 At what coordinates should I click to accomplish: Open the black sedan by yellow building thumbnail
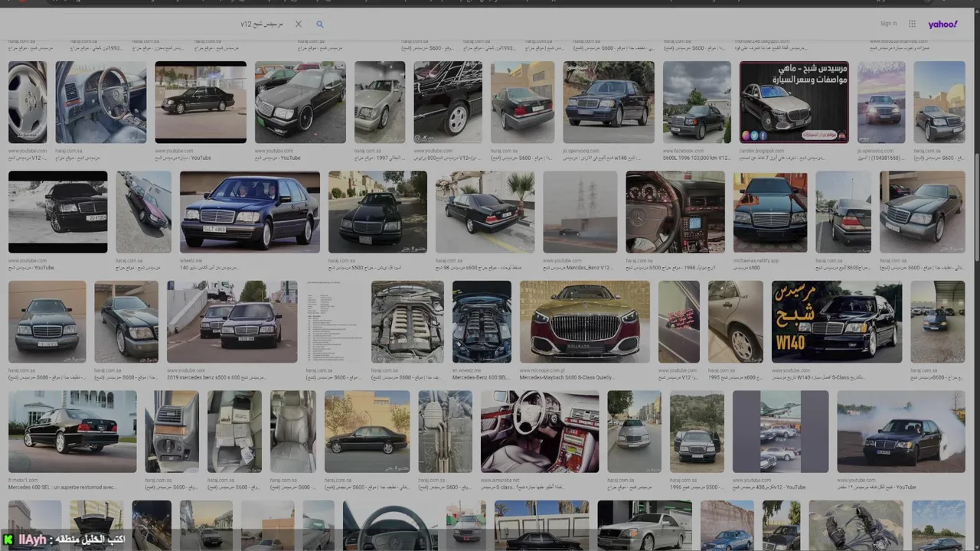[x=367, y=432]
